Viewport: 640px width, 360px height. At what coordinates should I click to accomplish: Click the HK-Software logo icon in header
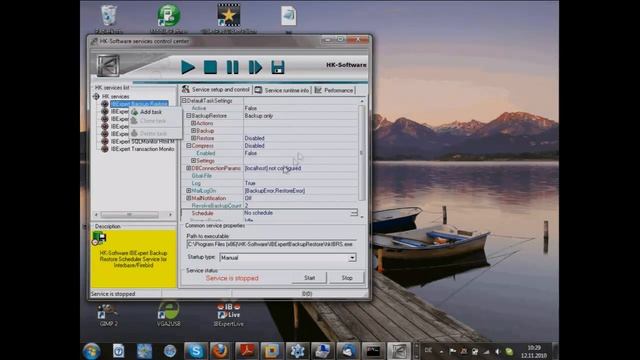tap(108, 66)
